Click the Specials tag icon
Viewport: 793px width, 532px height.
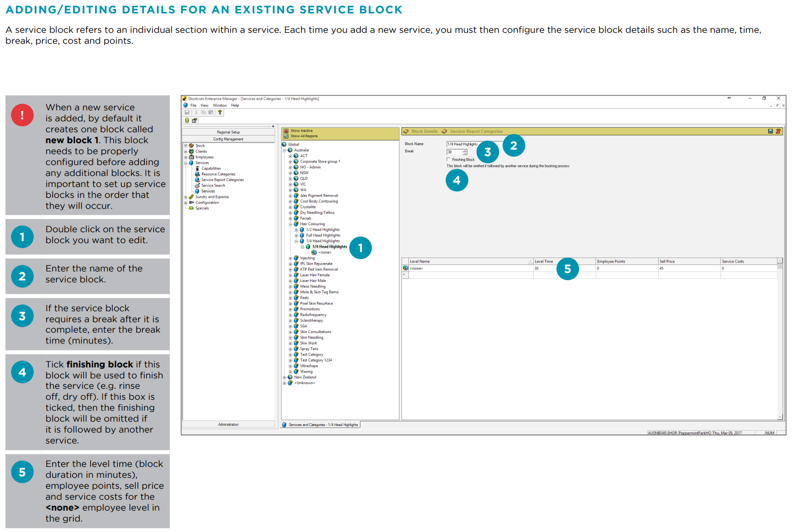pos(192,208)
